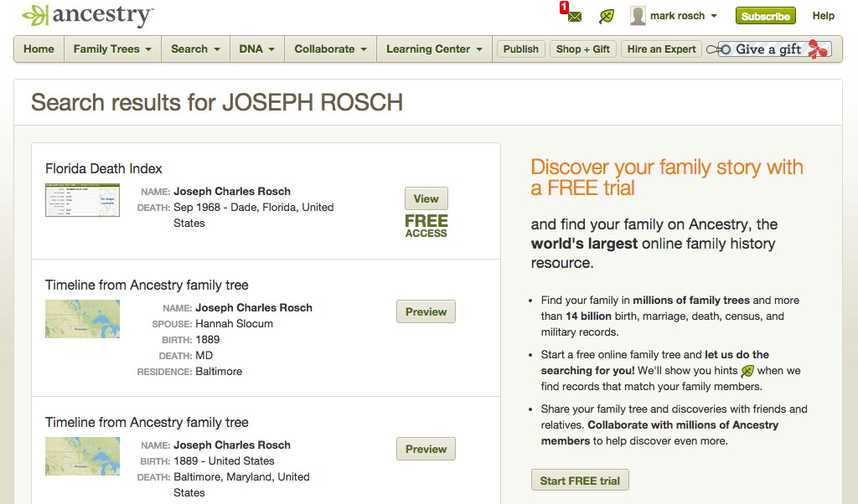Click the Start FREE trial button
Screen dimensions: 858x504
(580, 481)
